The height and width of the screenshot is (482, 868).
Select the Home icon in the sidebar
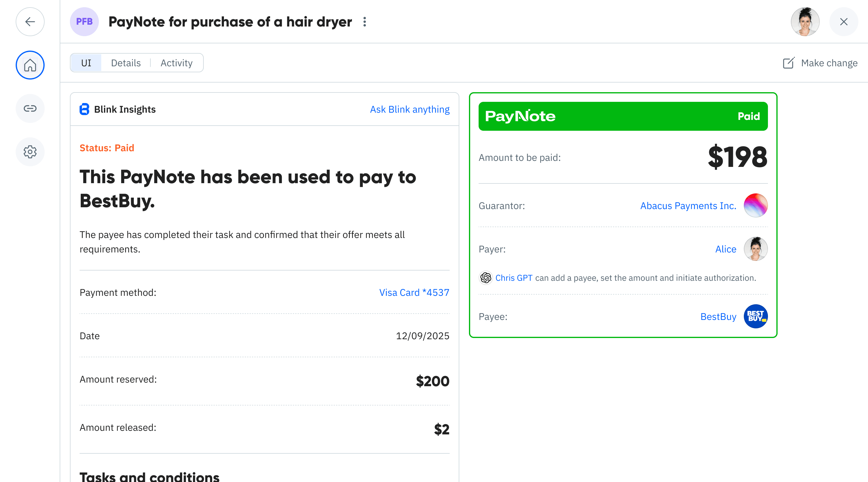click(30, 65)
